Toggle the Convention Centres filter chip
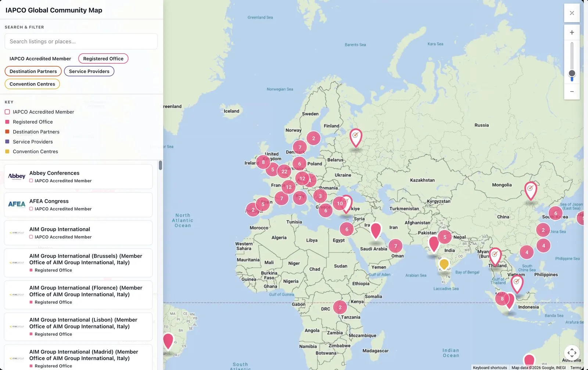 32,84
